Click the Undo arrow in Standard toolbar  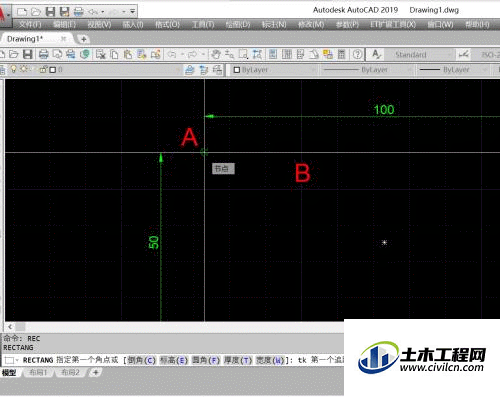click(x=172, y=54)
